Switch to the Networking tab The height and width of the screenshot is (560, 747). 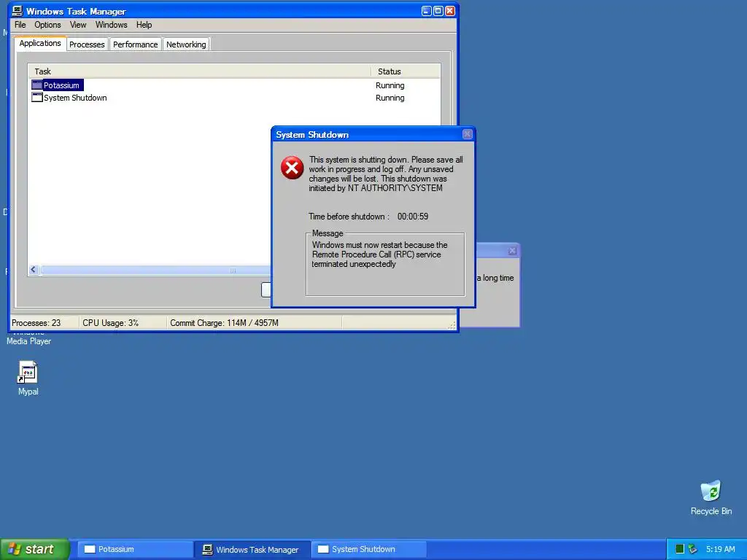(186, 44)
